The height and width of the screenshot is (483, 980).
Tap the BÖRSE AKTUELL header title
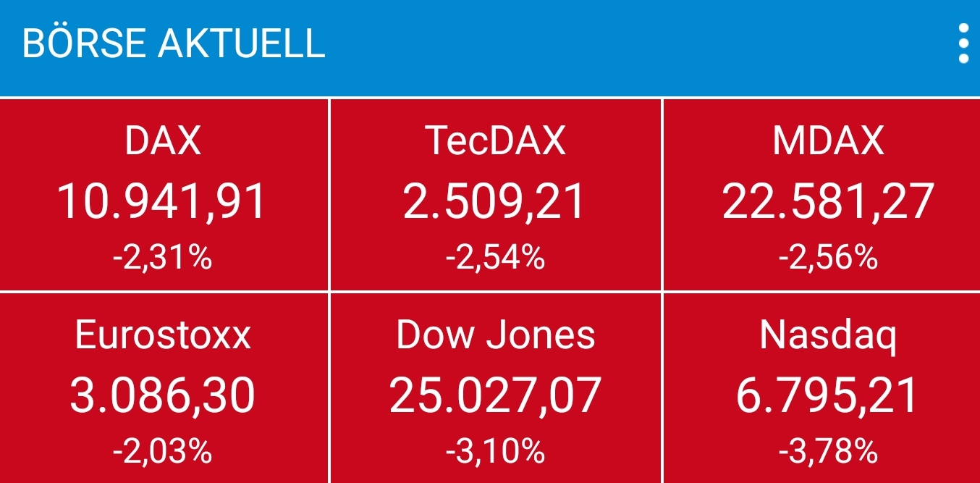(x=174, y=44)
